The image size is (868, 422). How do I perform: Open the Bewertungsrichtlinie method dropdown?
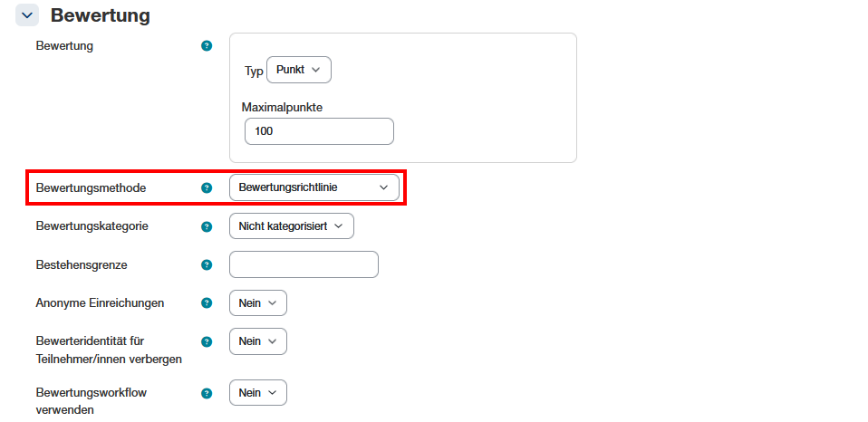pyautogui.click(x=313, y=187)
